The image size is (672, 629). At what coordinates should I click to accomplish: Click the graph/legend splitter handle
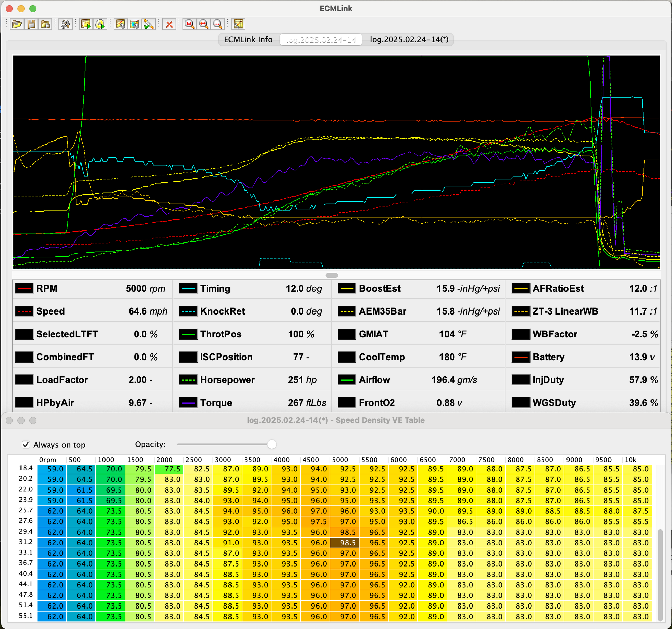pyautogui.click(x=332, y=275)
